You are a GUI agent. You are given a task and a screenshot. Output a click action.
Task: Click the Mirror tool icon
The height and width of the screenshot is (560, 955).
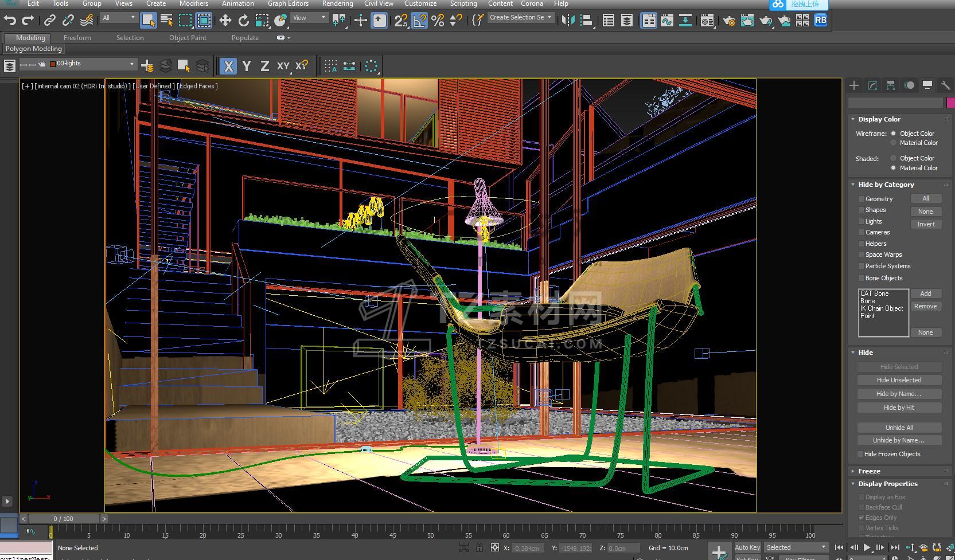point(568,21)
